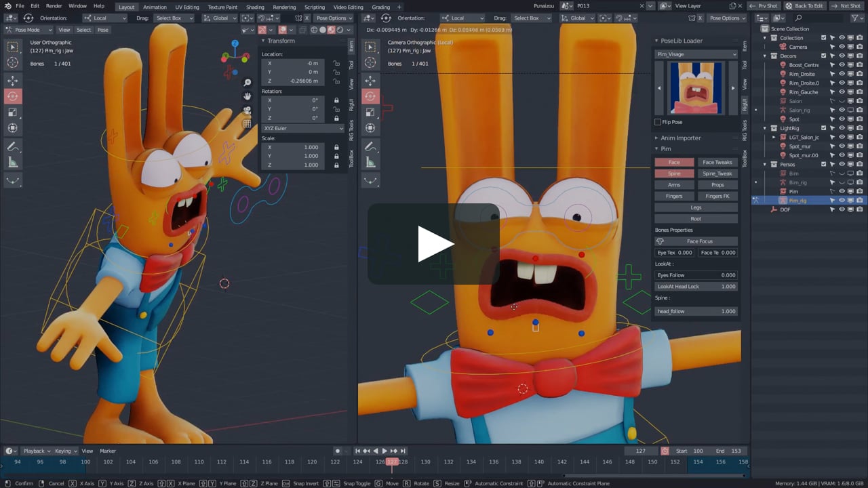The image size is (868, 488).
Task: Select the Measure tool in left viewport
Action: point(13,162)
